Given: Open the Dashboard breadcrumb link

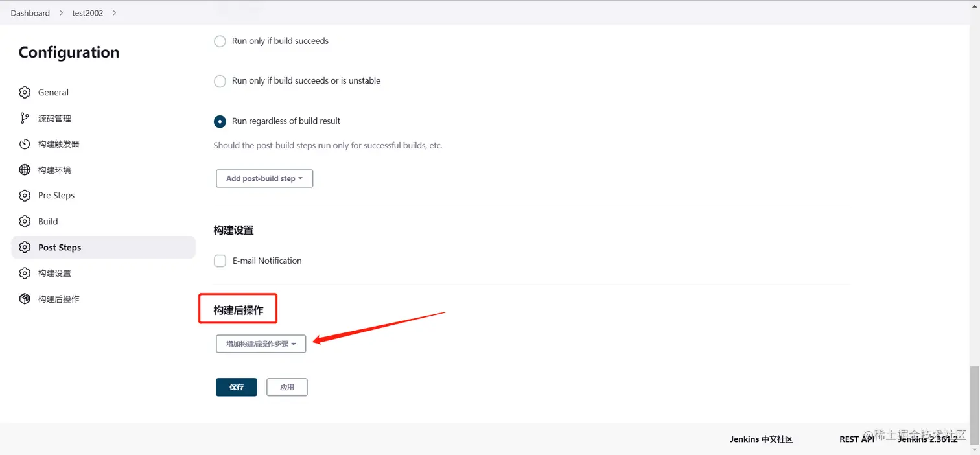Looking at the screenshot, I should (x=30, y=13).
